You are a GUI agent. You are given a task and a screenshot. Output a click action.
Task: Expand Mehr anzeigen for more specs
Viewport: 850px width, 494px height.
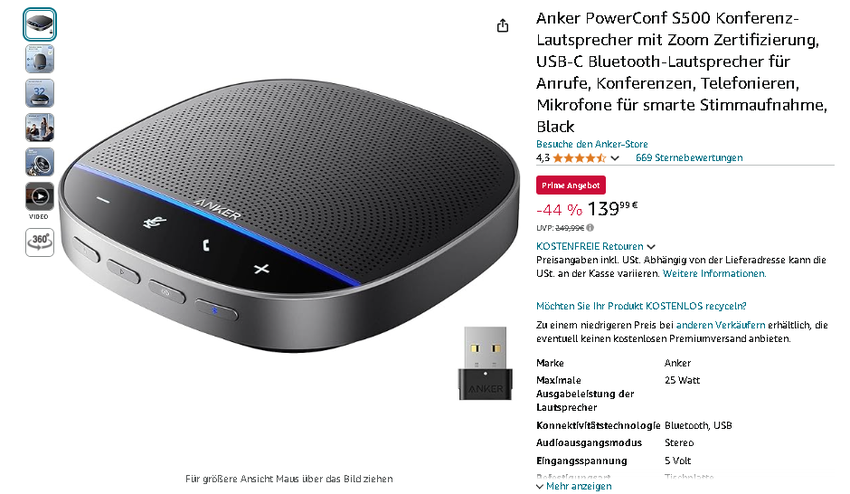click(x=574, y=486)
